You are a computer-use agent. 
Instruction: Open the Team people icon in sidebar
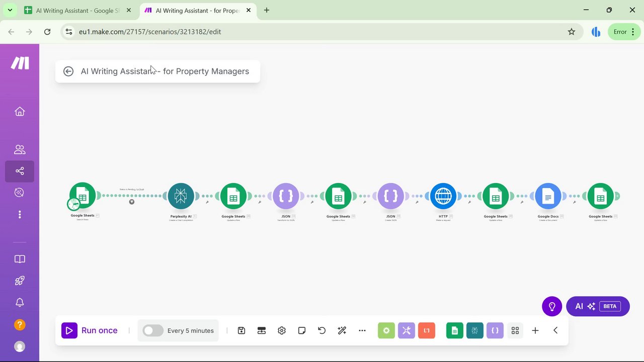pyautogui.click(x=20, y=149)
